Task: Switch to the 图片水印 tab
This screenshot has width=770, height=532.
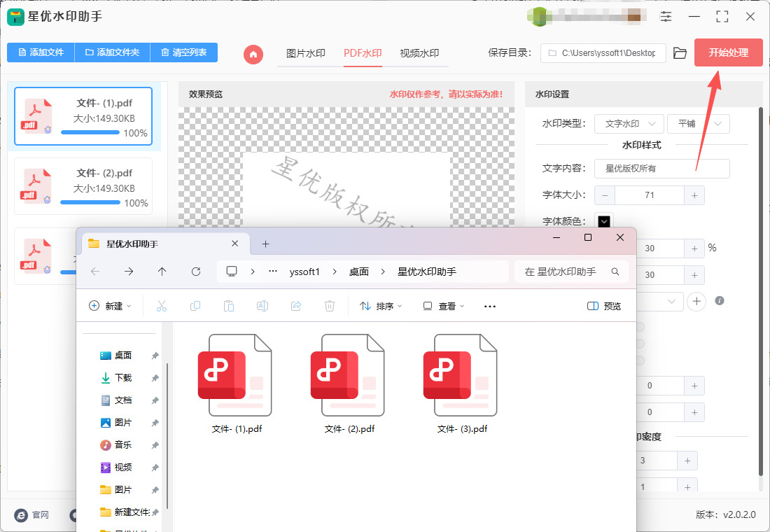Action: click(x=306, y=53)
